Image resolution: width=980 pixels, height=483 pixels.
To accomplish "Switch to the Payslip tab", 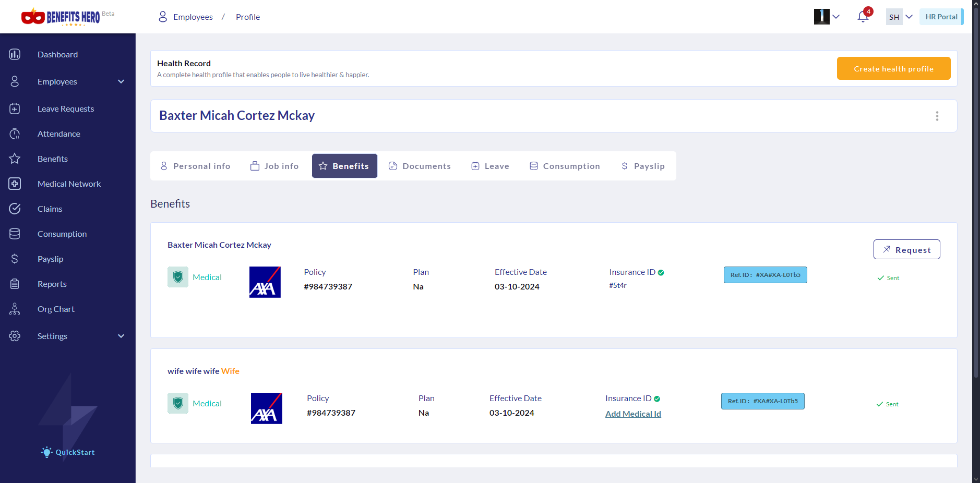I will [x=643, y=166].
